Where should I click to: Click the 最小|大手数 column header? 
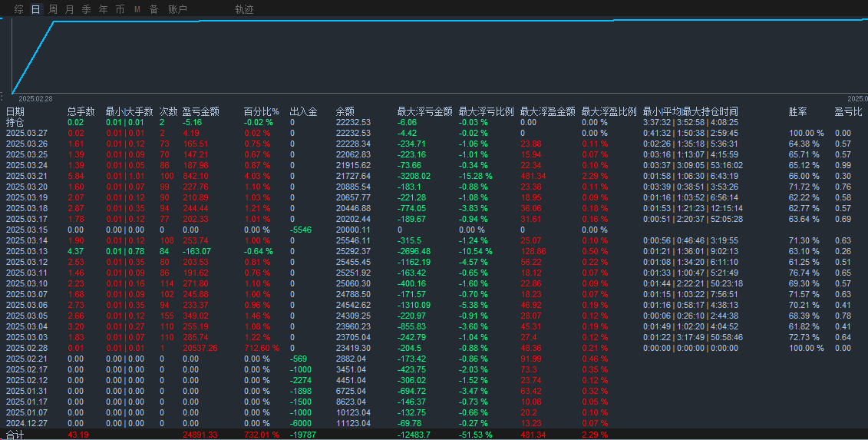pyautogui.click(x=129, y=111)
